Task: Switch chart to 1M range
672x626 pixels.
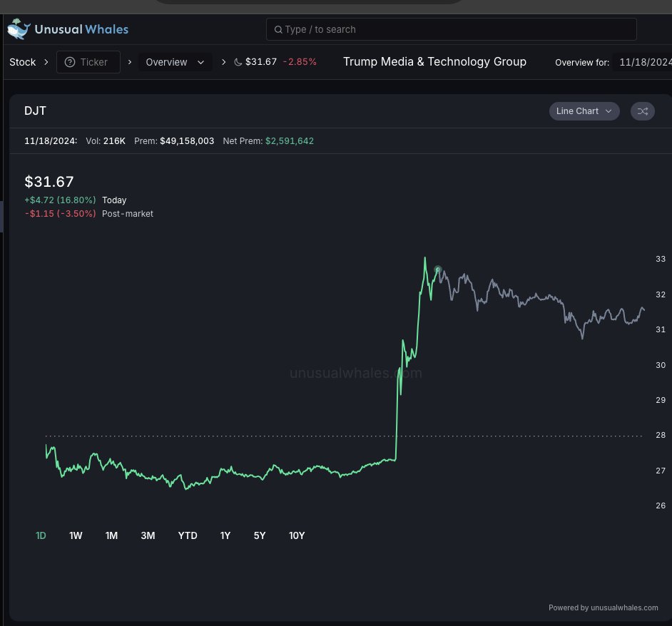Action: [111, 535]
